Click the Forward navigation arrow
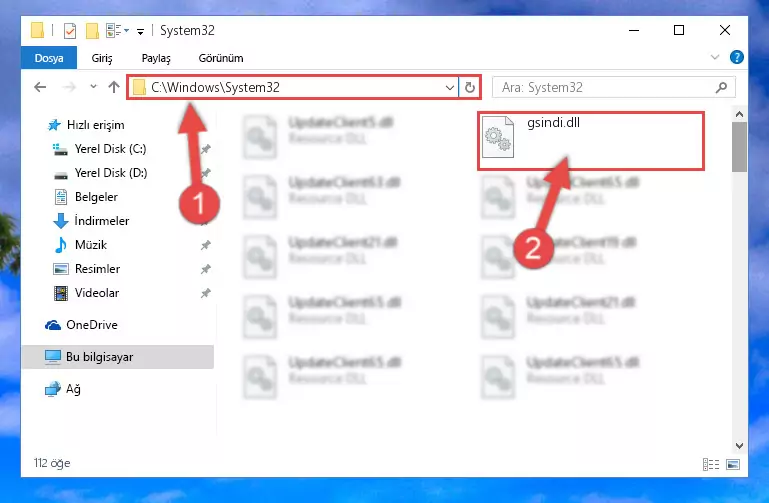Image resolution: width=769 pixels, height=503 pixels. coord(69,87)
